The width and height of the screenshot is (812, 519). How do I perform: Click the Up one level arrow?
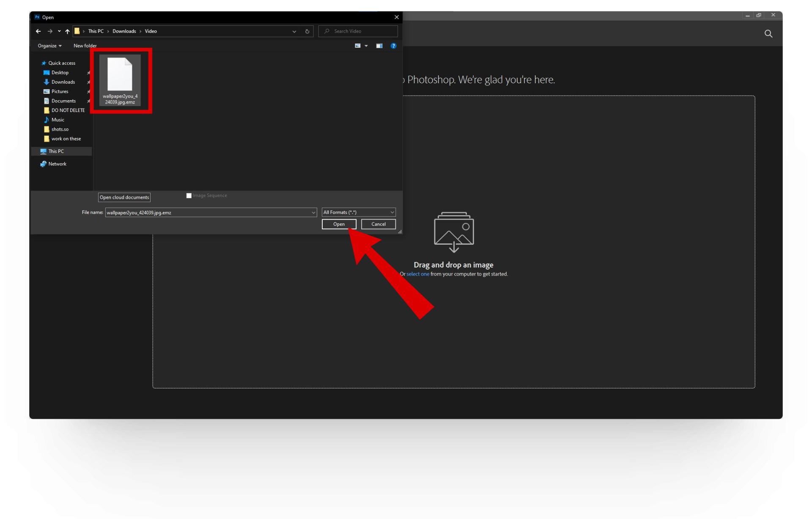67,31
